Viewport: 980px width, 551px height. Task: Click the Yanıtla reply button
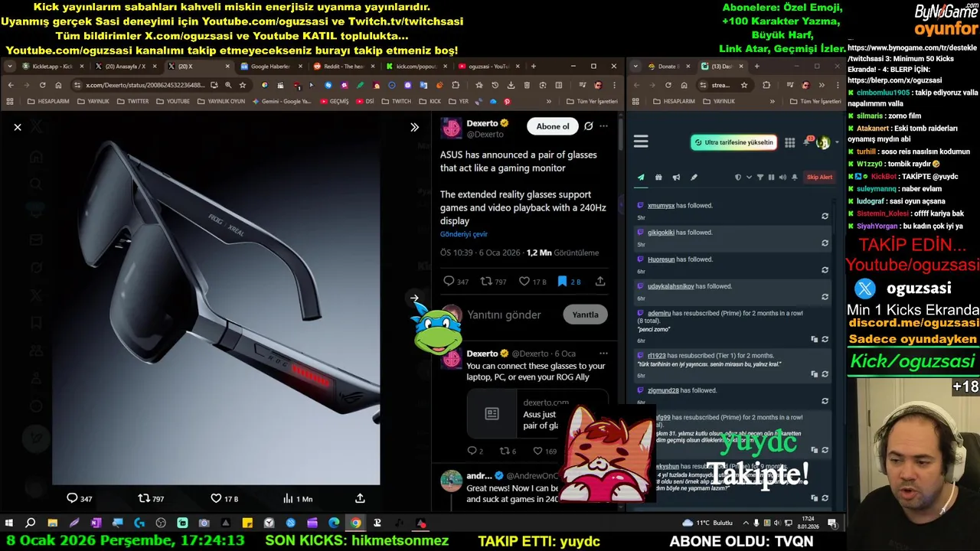tap(586, 315)
